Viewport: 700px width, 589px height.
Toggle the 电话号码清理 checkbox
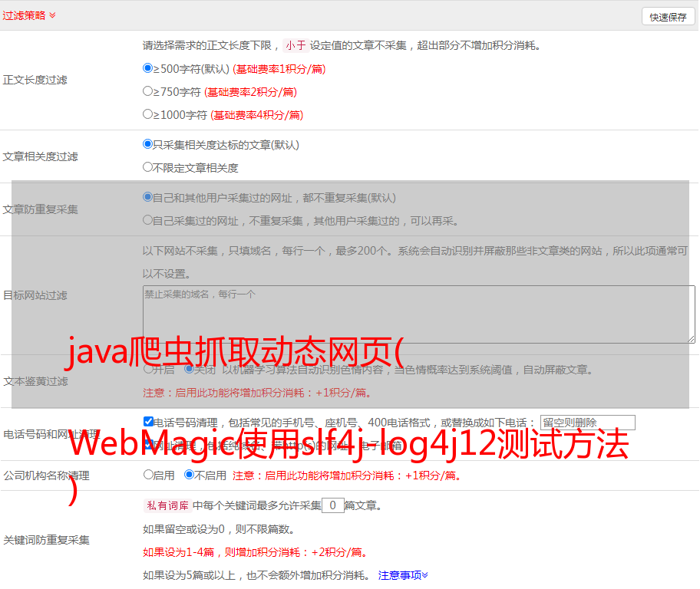(149, 421)
